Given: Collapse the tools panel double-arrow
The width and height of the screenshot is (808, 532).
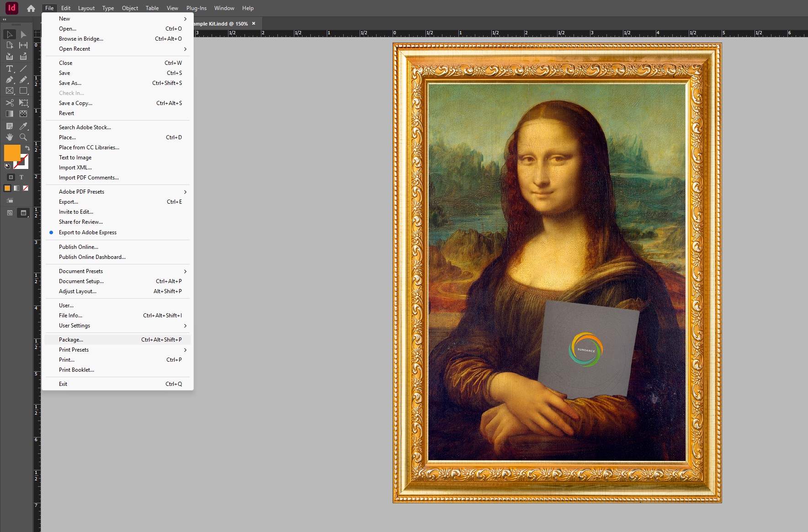Looking at the screenshot, I should [5, 20].
